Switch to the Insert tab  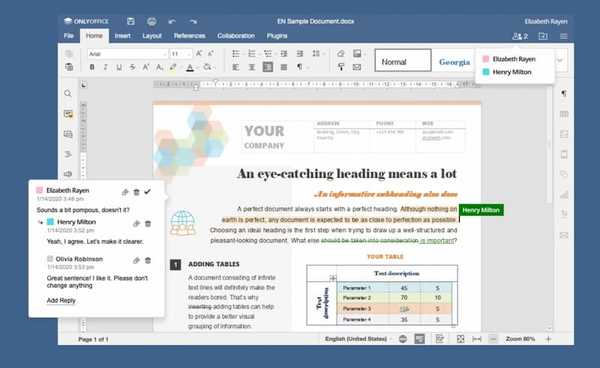(122, 36)
